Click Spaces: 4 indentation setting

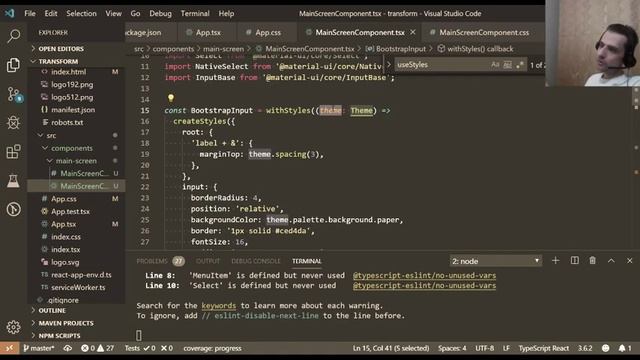452,348
